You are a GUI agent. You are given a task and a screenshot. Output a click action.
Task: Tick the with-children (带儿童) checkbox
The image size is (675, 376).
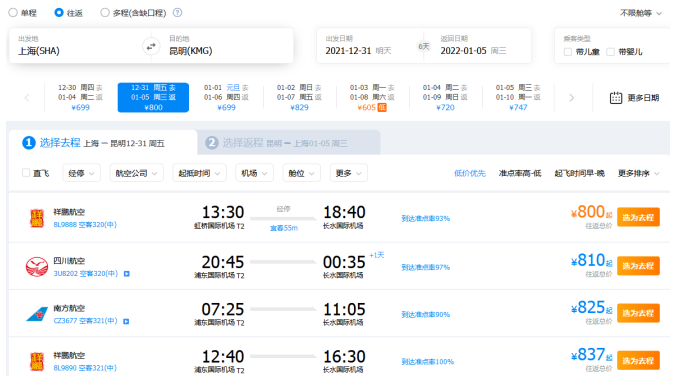(568, 52)
